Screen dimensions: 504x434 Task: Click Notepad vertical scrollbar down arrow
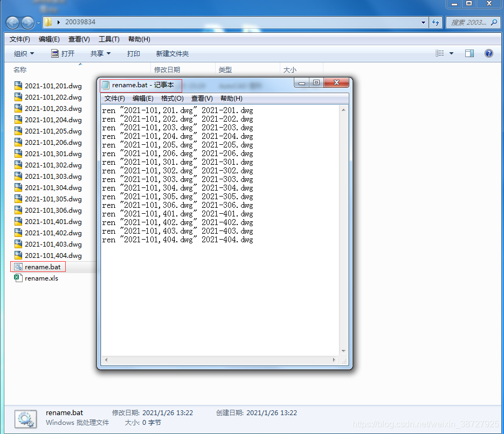(343, 351)
